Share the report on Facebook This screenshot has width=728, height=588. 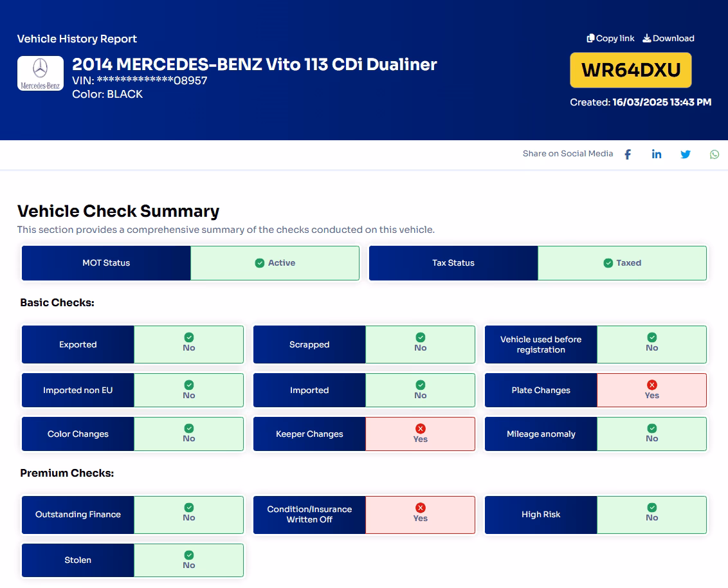pyautogui.click(x=627, y=154)
